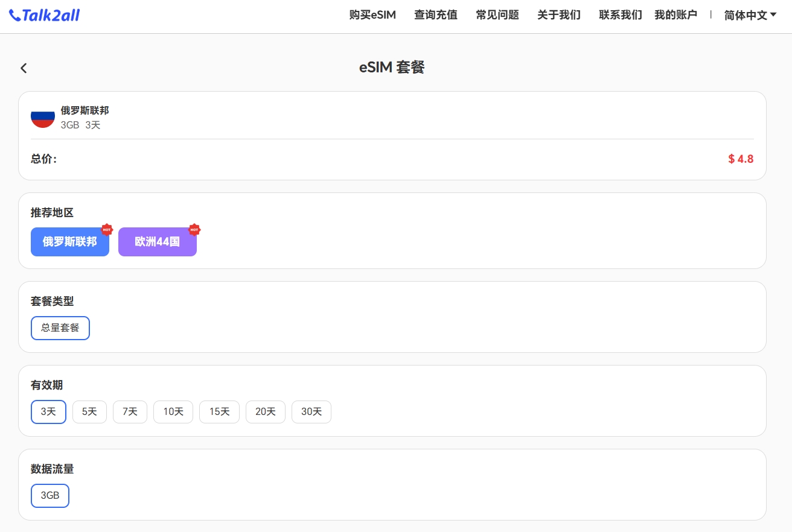The height and width of the screenshot is (532, 792).
Task: Click the Talk2all logo
Action: pos(45,15)
